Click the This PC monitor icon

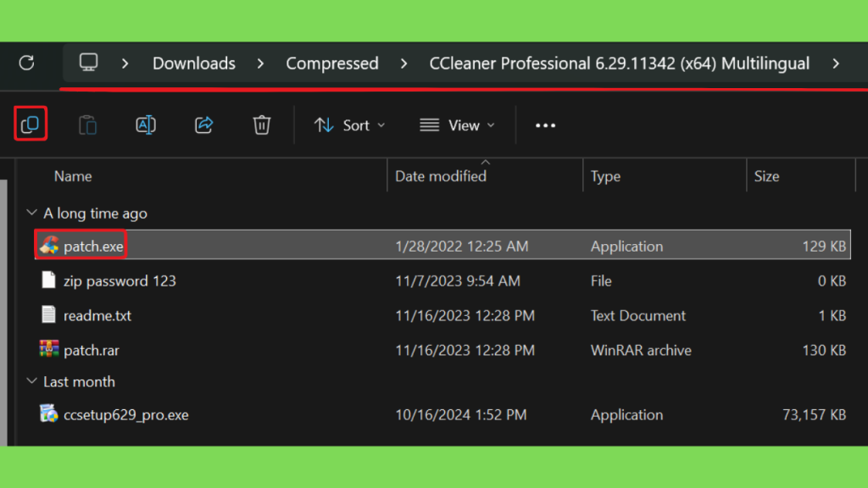pyautogui.click(x=88, y=63)
